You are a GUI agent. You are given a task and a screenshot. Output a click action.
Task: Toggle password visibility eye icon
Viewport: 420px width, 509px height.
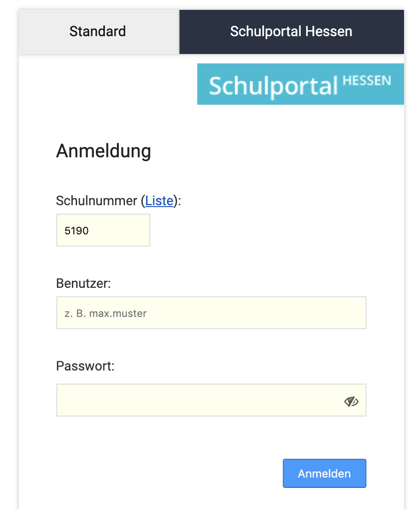(351, 401)
